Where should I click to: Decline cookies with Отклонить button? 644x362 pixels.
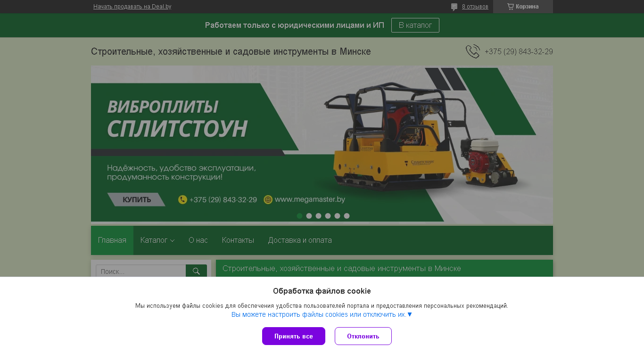coord(363,336)
